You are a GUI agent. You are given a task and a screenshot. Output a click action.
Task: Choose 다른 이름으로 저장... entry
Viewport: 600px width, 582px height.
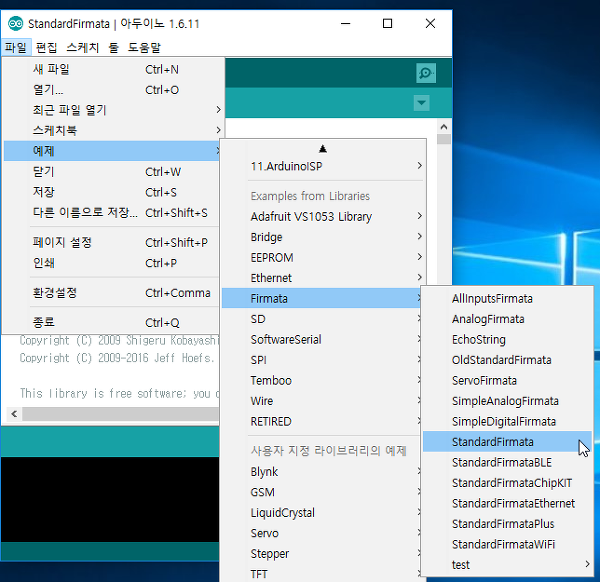click(x=111, y=212)
